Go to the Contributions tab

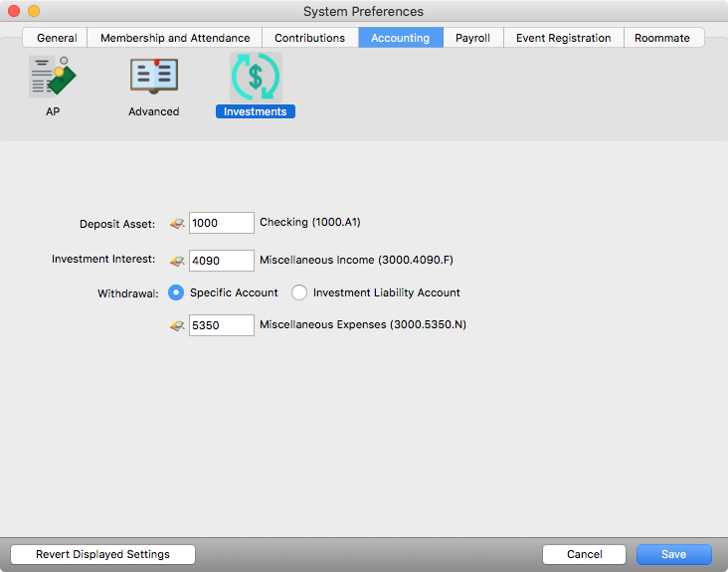pos(309,38)
